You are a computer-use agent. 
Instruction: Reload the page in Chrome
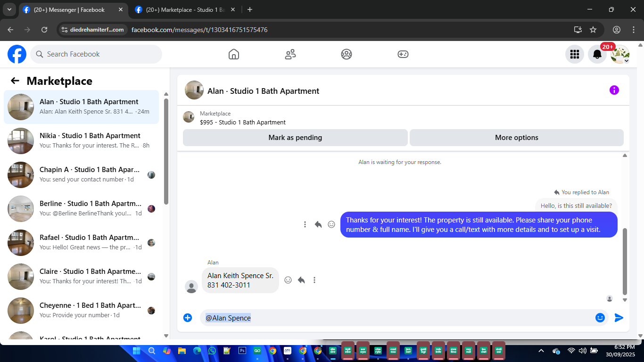(44, 30)
